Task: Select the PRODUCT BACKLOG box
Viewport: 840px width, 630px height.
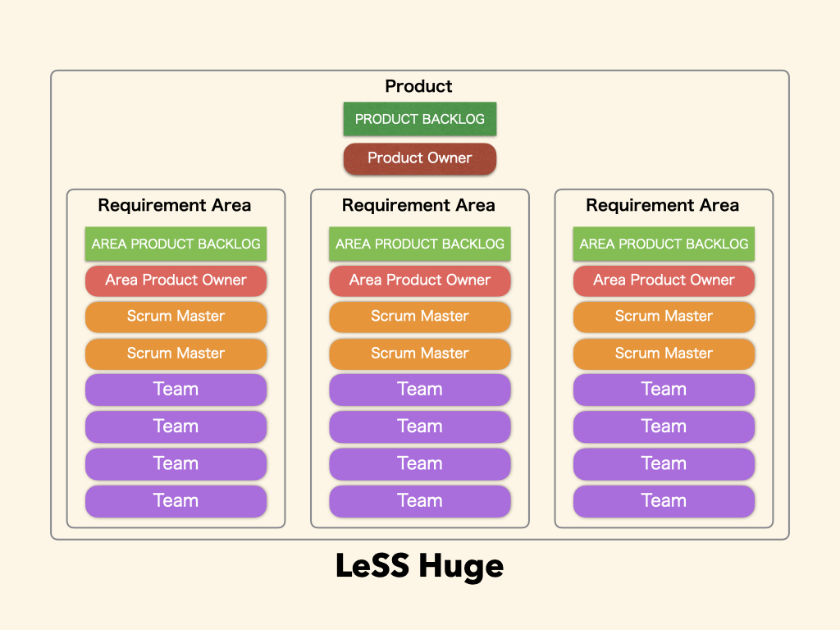Action: (x=419, y=118)
